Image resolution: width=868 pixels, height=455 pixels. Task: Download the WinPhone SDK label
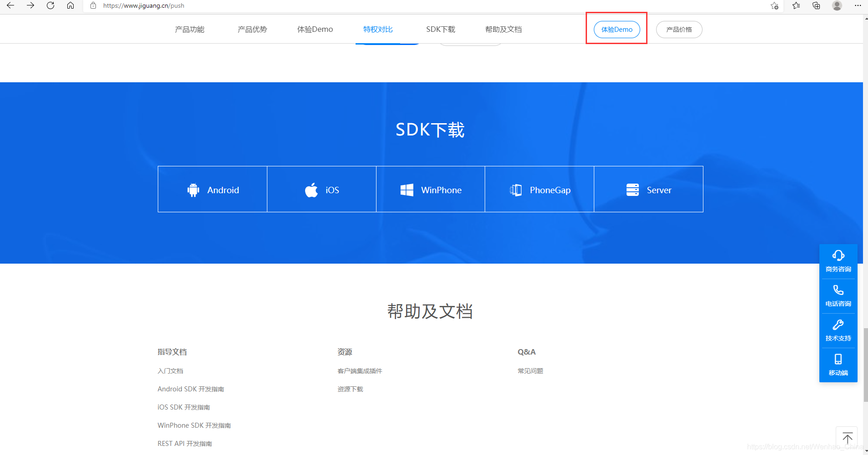[442, 190]
